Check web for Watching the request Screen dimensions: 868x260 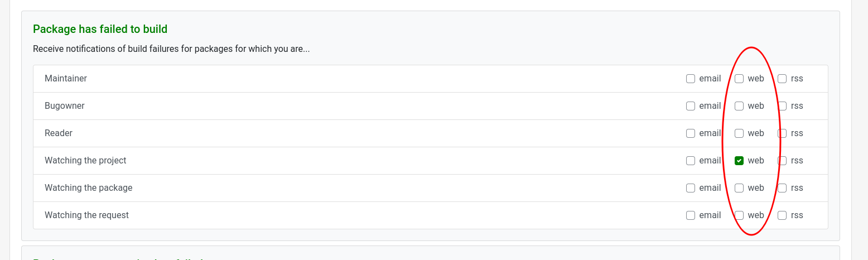[739, 215]
